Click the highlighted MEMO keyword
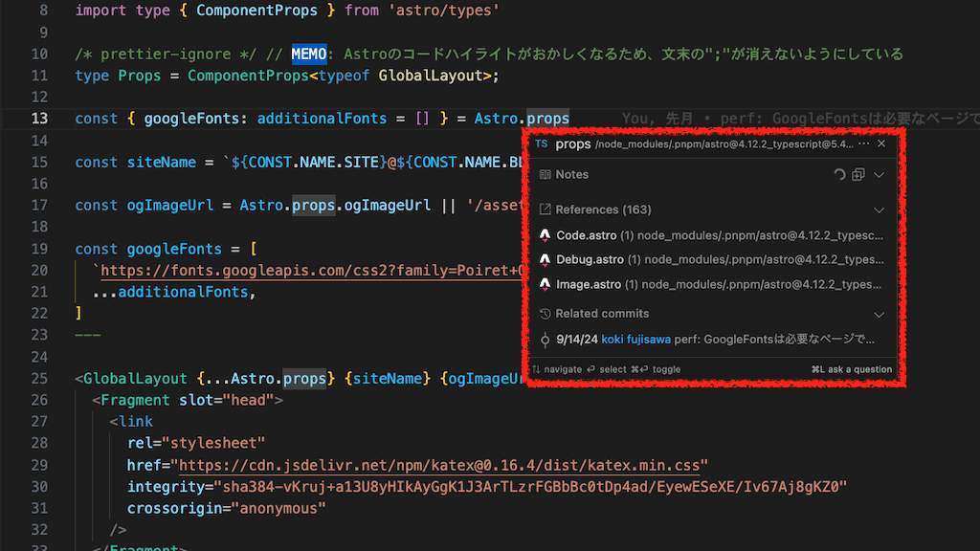This screenshot has width=980, height=551. (309, 55)
